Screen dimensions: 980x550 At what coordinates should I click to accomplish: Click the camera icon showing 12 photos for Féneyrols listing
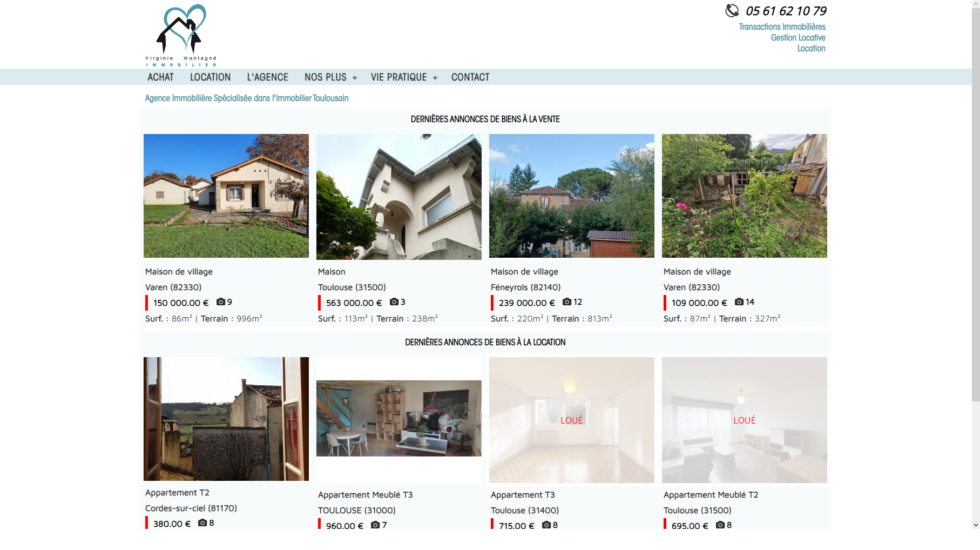pos(566,302)
